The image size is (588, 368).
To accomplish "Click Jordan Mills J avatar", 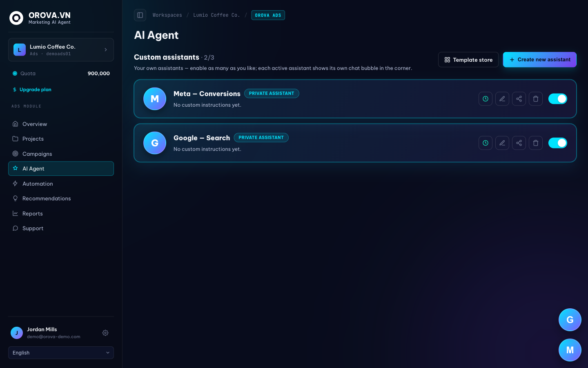I will click(17, 333).
